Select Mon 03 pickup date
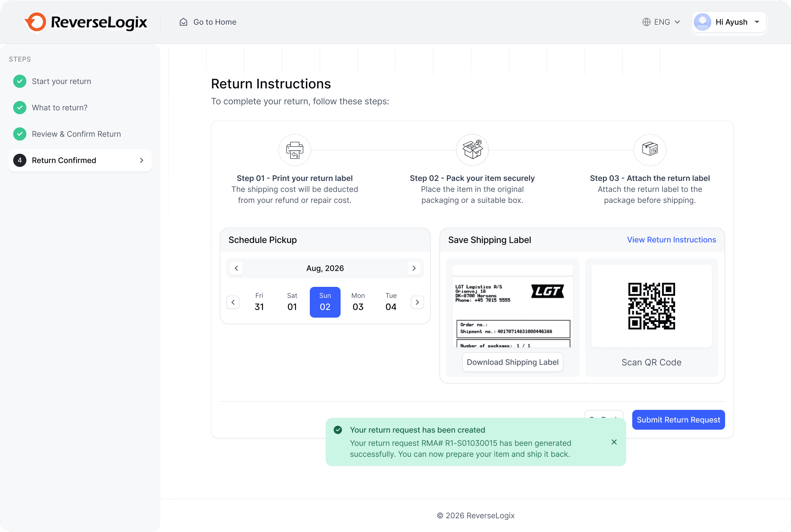 coord(358,302)
